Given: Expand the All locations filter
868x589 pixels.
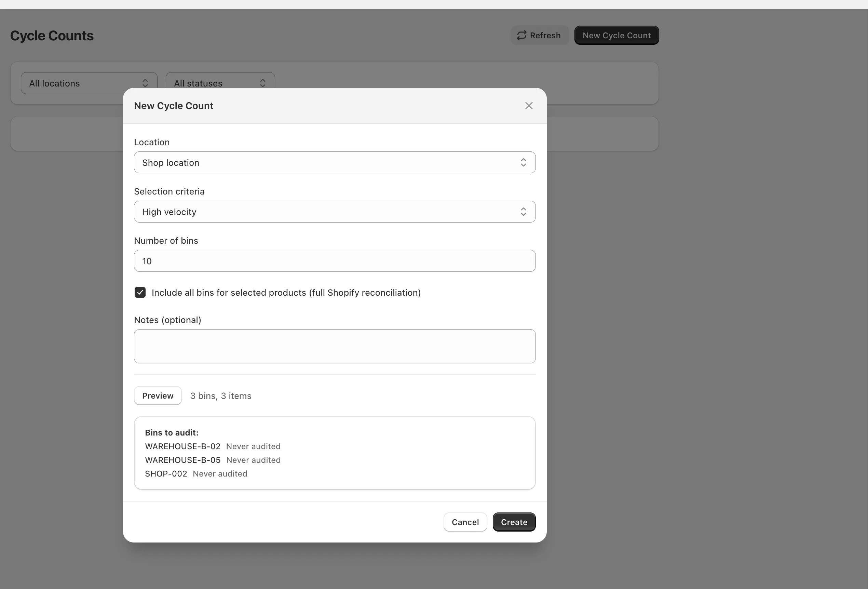Looking at the screenshot, I should tap(89, 83).
